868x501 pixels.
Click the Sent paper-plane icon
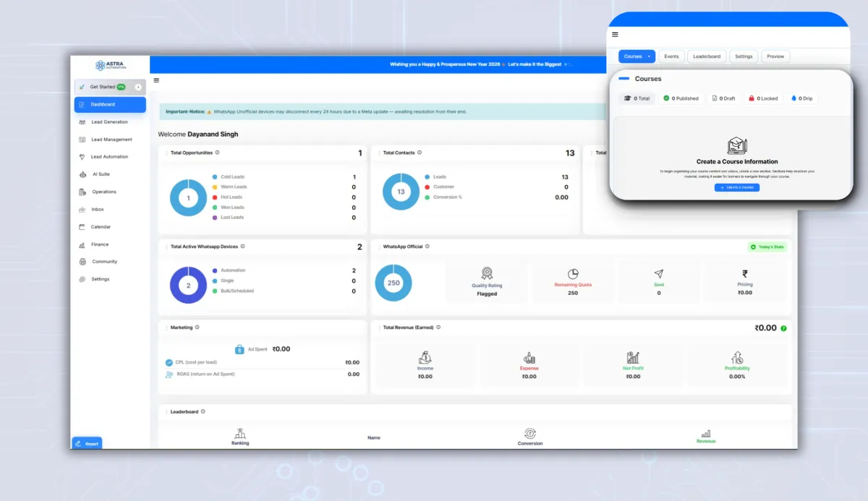[658, 274]
